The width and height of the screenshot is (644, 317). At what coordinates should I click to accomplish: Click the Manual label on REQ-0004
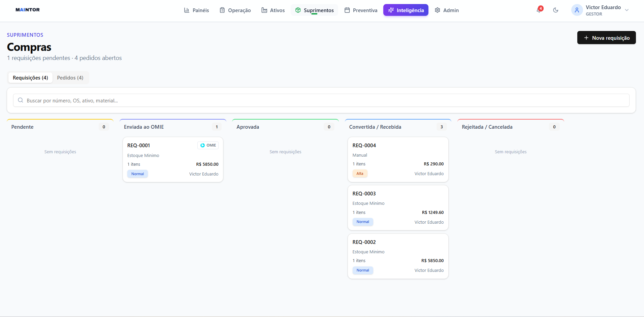tap(360, 155)
